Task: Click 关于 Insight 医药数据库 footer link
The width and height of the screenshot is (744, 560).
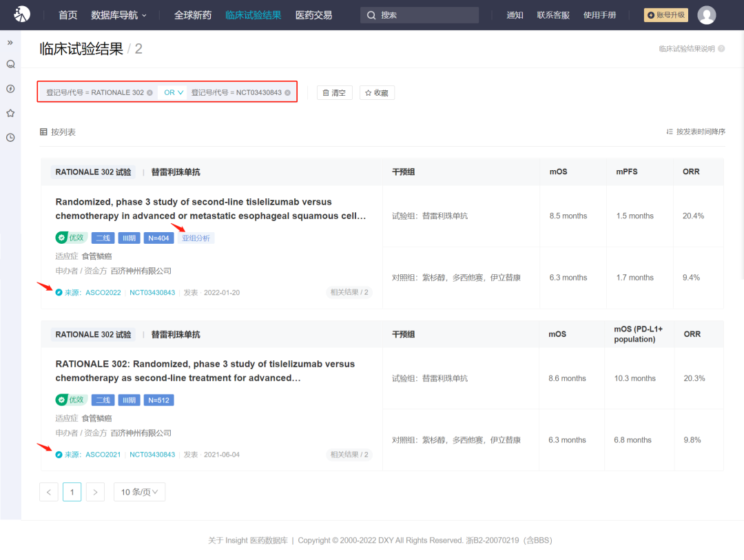Action: 248,541
